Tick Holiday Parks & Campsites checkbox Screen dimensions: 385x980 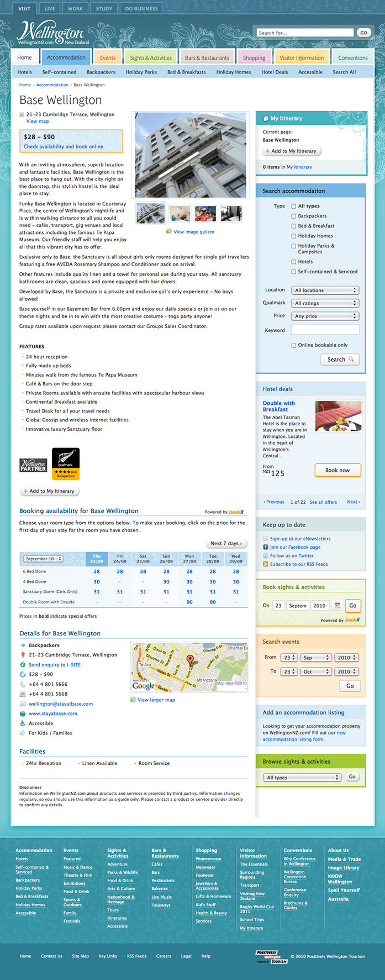point(294,246)
